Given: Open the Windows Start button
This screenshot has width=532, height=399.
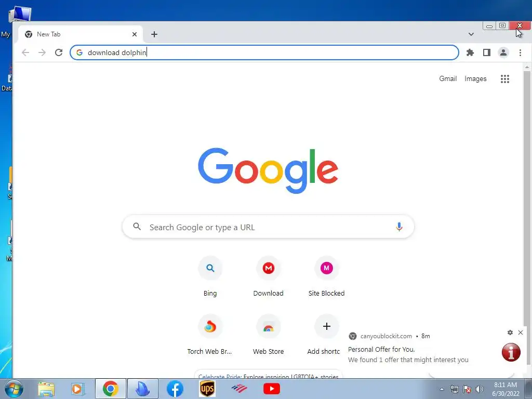Looking at the screenshot, I should tap(14, 389).
